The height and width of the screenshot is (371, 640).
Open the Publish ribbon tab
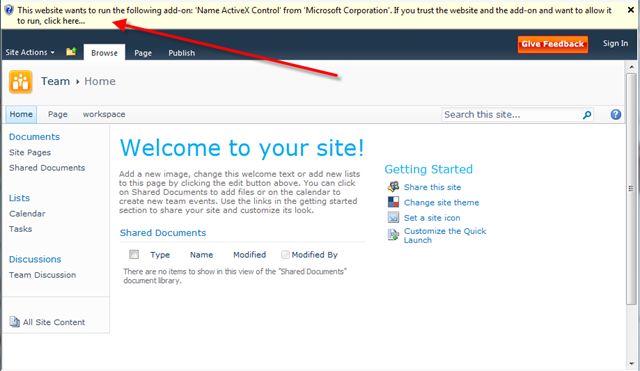pos(182,53)
